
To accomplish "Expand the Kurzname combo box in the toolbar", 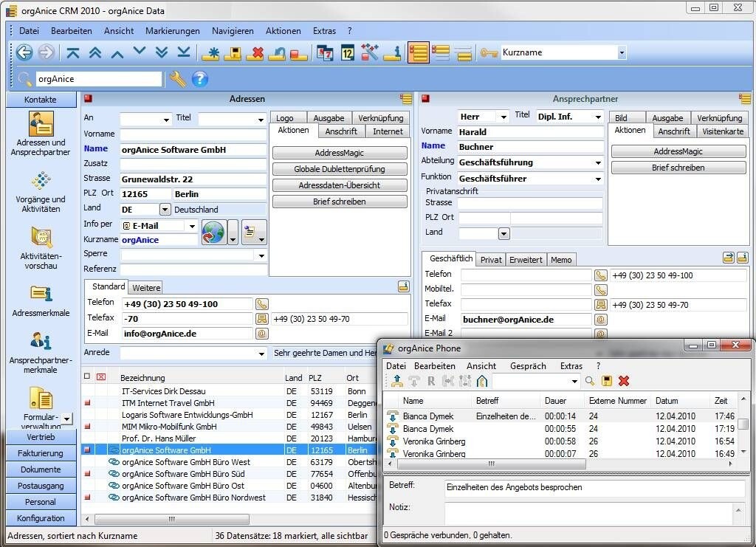I will 622,52.
